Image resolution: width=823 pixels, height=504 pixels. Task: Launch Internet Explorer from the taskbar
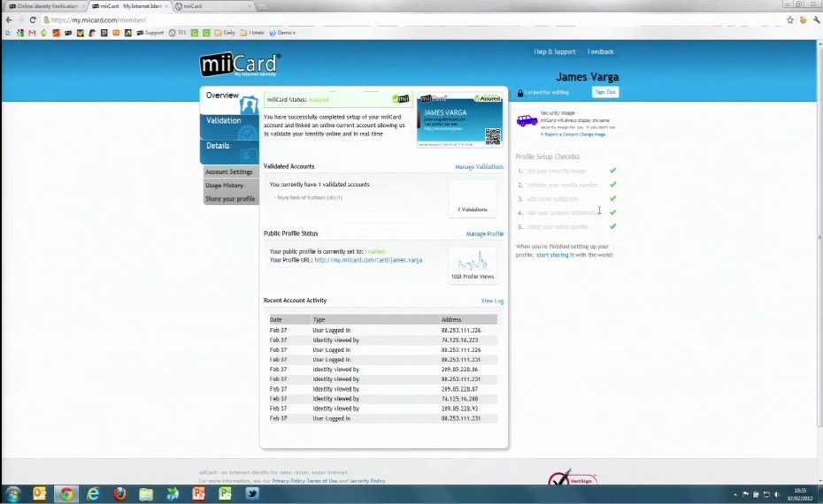click(93, 494)
